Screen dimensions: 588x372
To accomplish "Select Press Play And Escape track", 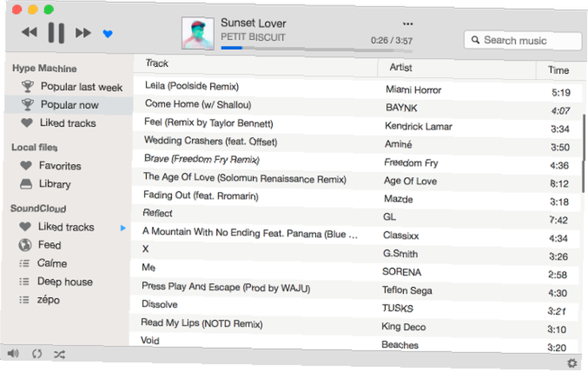I will (x=226, y=287).
